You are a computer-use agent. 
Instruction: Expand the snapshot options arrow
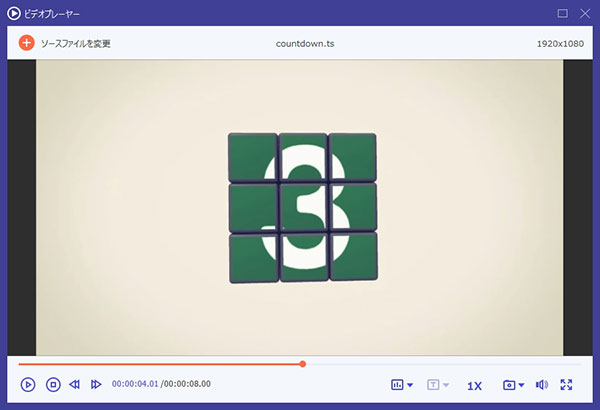[521, 386]
